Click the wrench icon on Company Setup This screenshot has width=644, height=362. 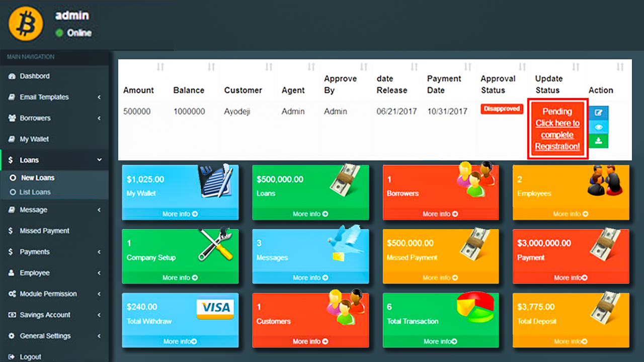point(215,244)
